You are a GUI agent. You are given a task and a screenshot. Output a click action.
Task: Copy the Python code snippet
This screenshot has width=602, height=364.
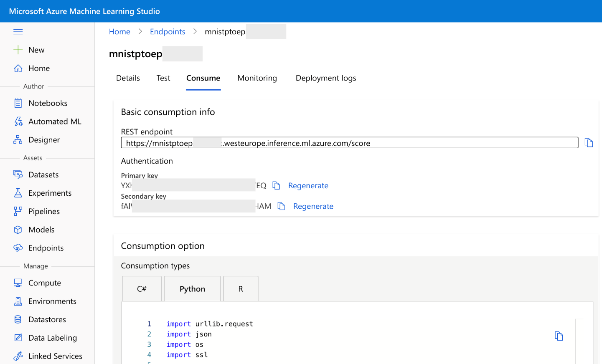coord(559,336)
